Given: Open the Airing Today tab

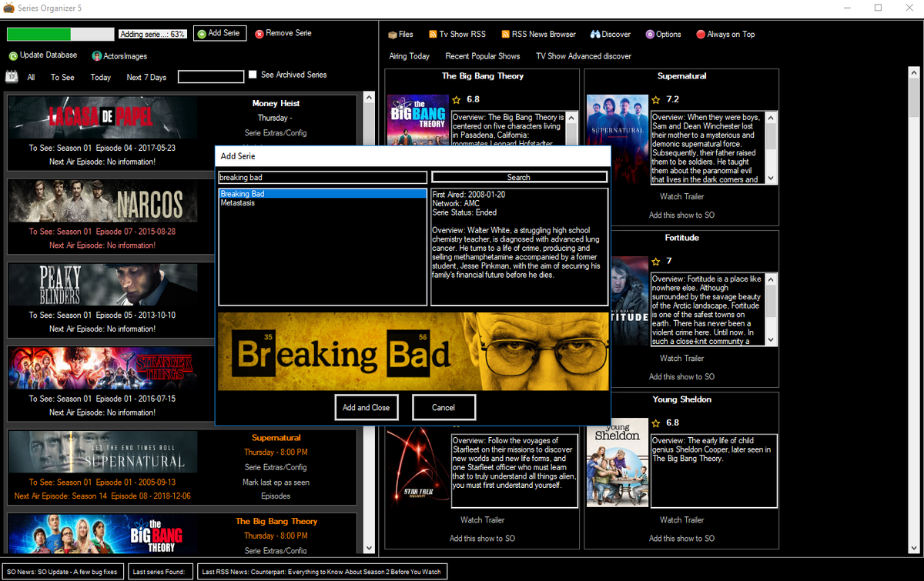Looking at the screenshot, I should coord(410,56).
